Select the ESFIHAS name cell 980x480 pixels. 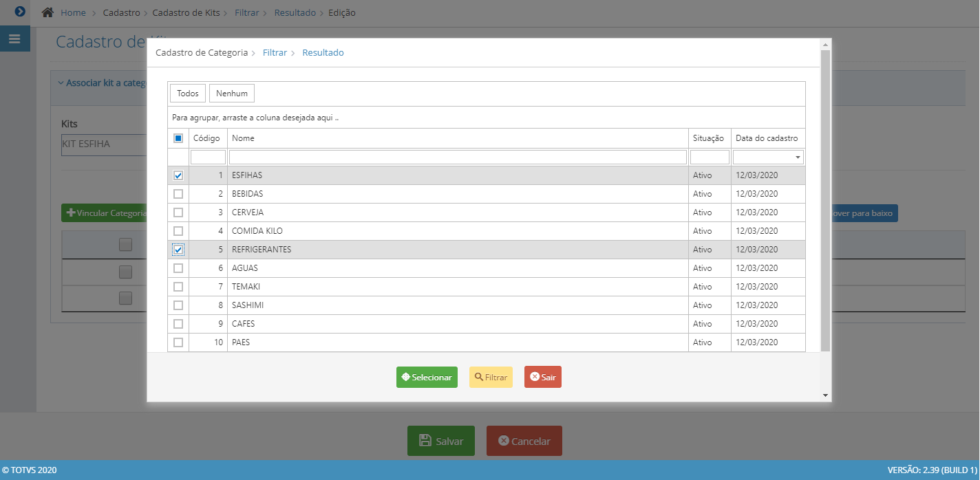pos(458,175)
